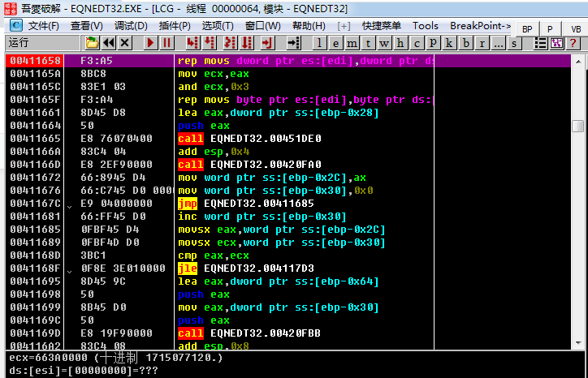The image size is (588, 378).
Task: Open file with the folder toolbar icon
Action: coord(92,43)
